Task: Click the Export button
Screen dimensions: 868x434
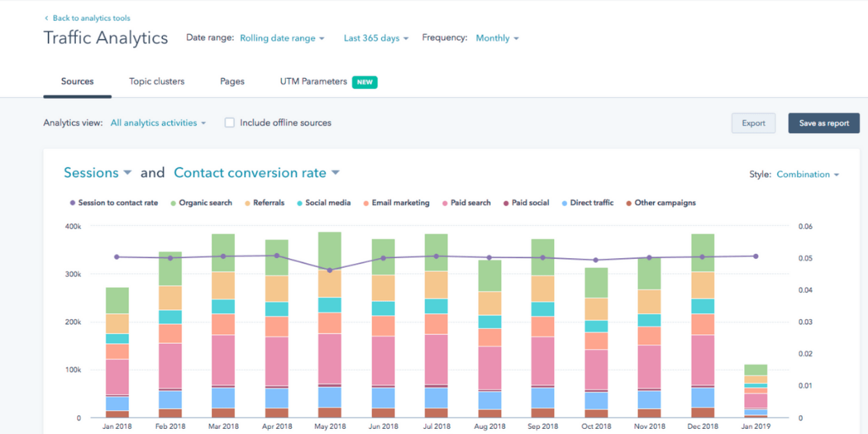Action: [x=753, y=123]
